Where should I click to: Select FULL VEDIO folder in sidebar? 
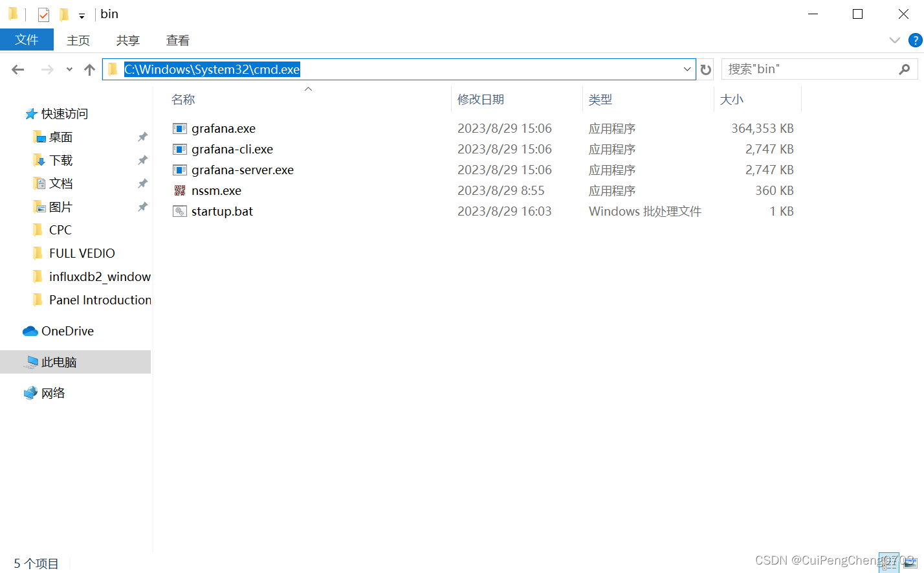click(x=82, y=253)
